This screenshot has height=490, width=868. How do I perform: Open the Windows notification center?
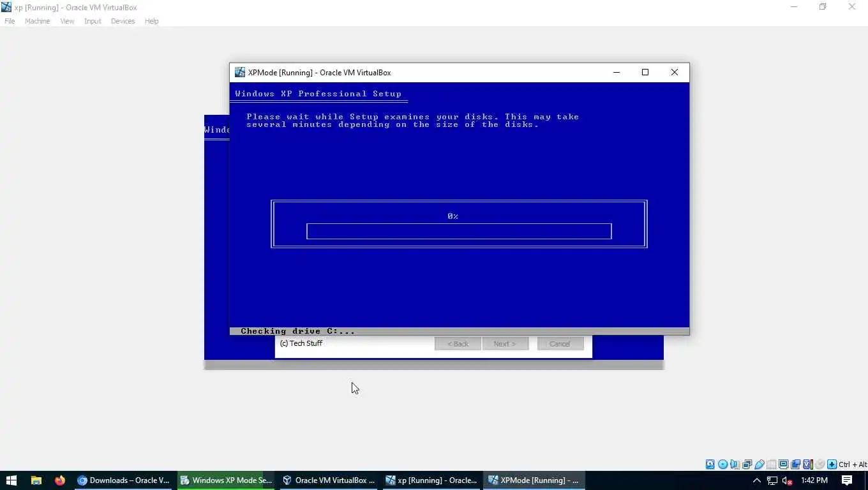pyautogui.click(x=847, y=480)
